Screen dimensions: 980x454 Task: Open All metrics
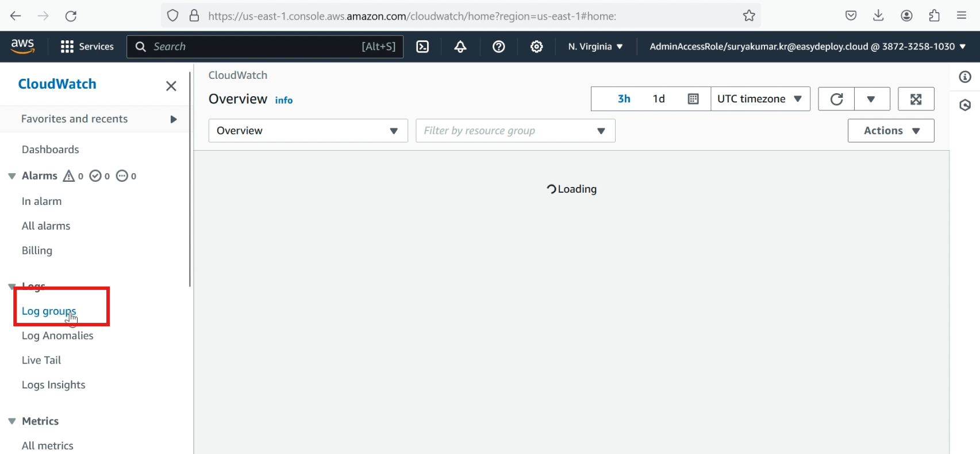(x=48, y=446)
